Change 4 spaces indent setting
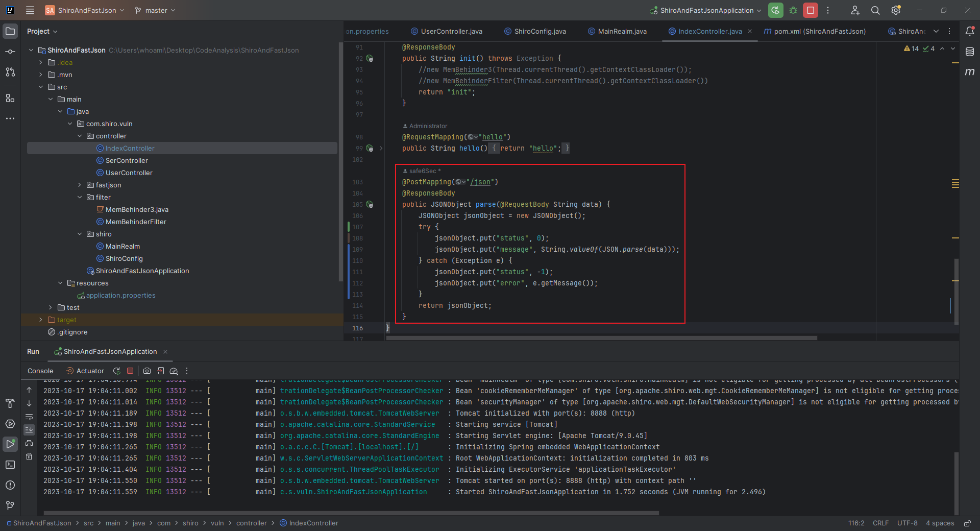Screen dimensions: 980x531 [x=940, y=523]
